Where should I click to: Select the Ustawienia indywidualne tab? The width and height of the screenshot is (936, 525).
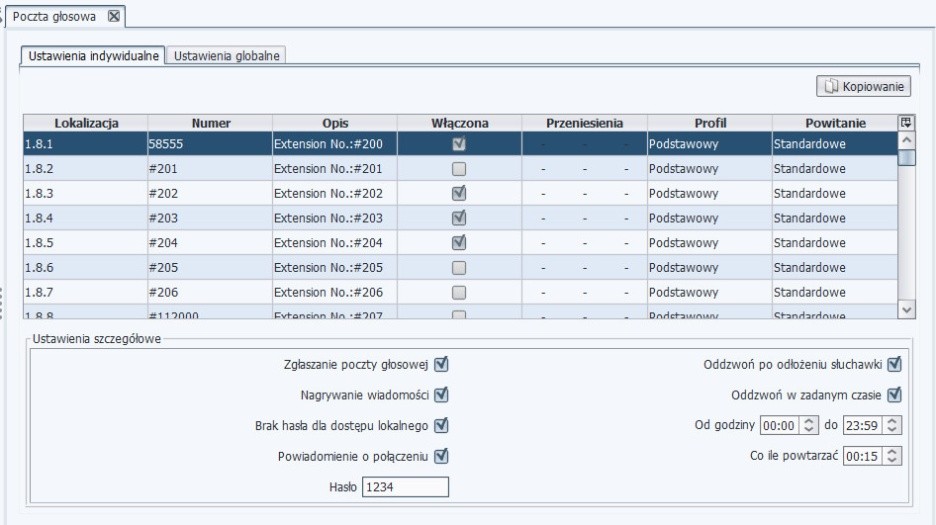93,56
